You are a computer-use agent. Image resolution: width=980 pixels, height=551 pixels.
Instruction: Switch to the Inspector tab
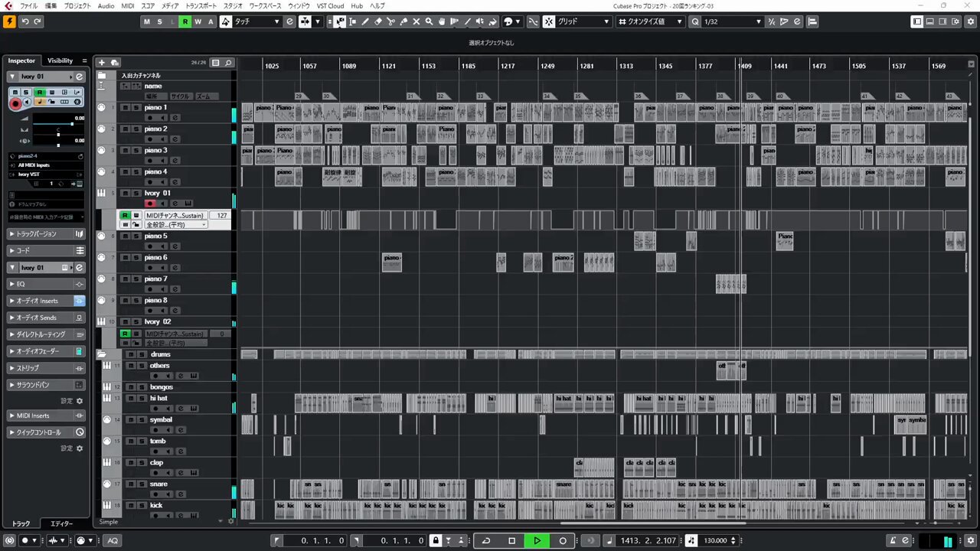21,60
